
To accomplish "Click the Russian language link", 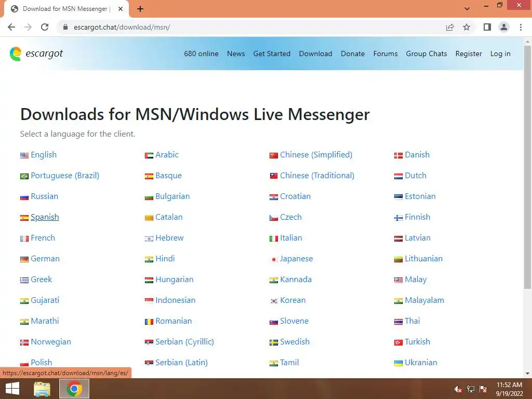I will (x=45, y=196).
